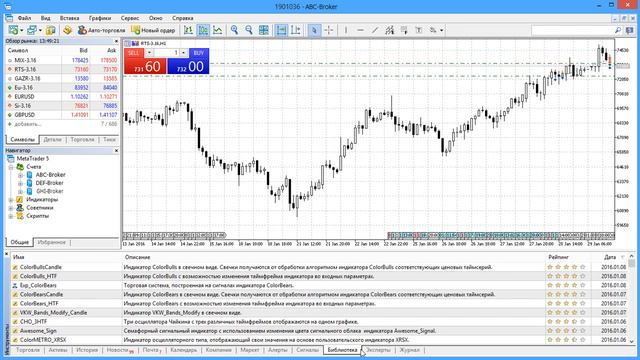Open the Сервис menu
The height and width of the screenshot is (360, 640).
pyautogui.click(x=130, y=18)
